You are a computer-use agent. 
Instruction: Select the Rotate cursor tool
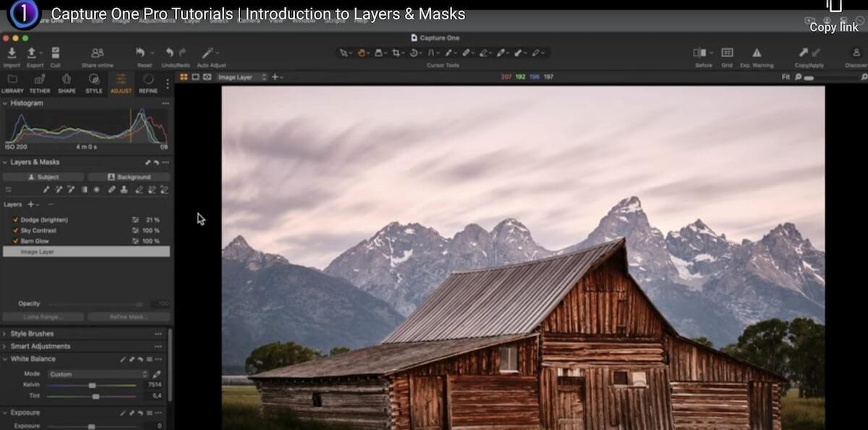(414, 53)
